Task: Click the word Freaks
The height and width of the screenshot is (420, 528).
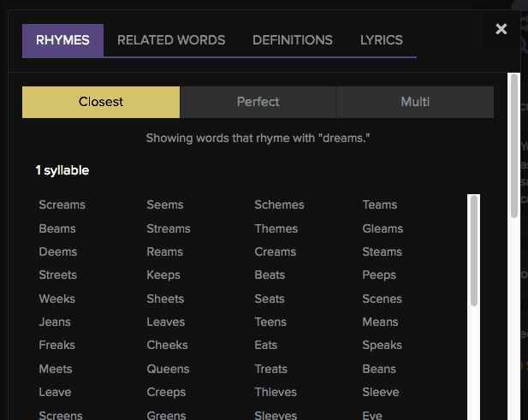Action: pos(56,345)
